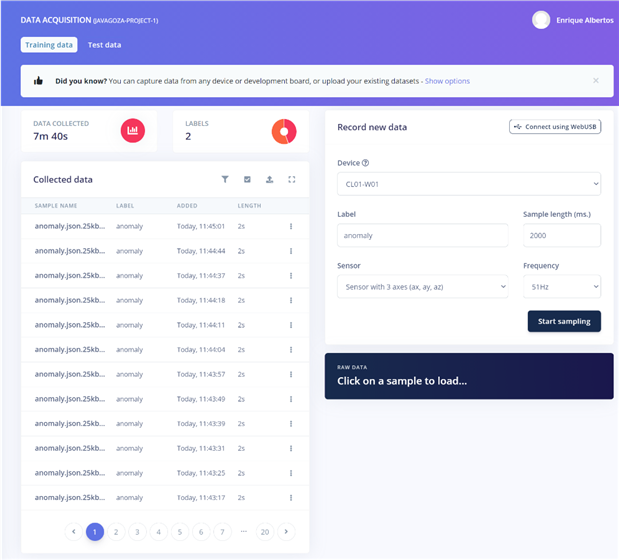Switch to the Training data tab
This screenshot has height=560, width=619.
(49, 45)
